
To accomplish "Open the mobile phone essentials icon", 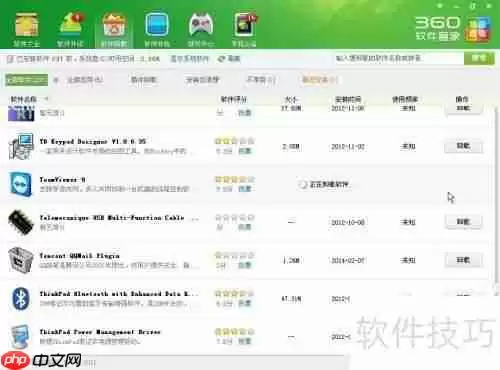I will click(245, 25).
